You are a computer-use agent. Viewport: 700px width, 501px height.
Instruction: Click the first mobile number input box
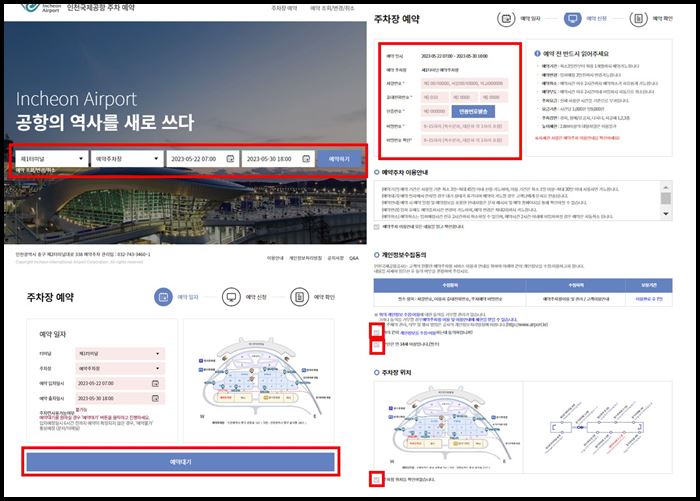coord(435,97)
